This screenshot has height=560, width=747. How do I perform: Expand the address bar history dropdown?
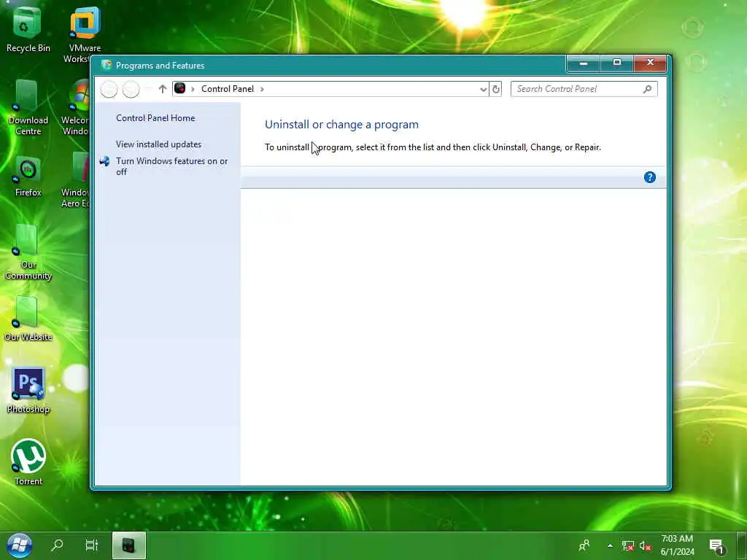483,89
